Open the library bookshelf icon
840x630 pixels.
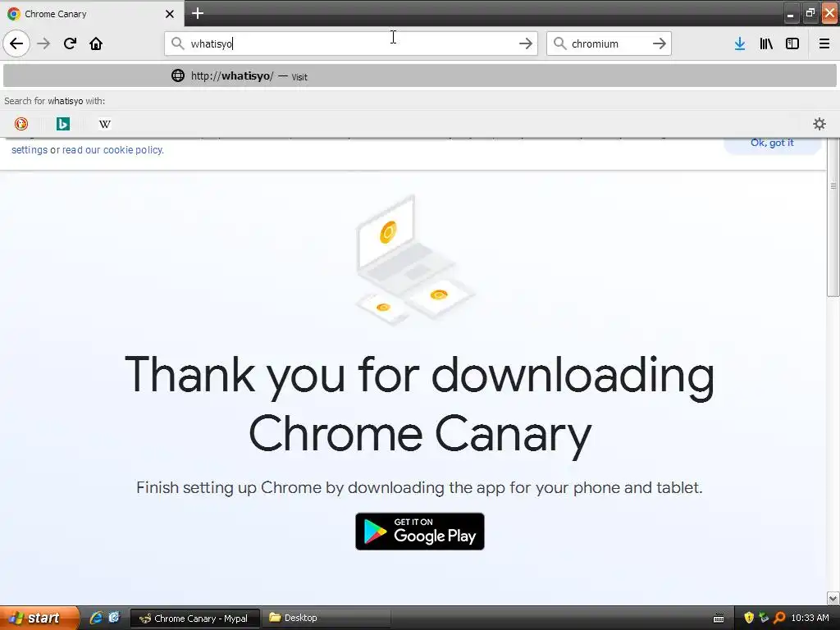(x=766, y=43)
